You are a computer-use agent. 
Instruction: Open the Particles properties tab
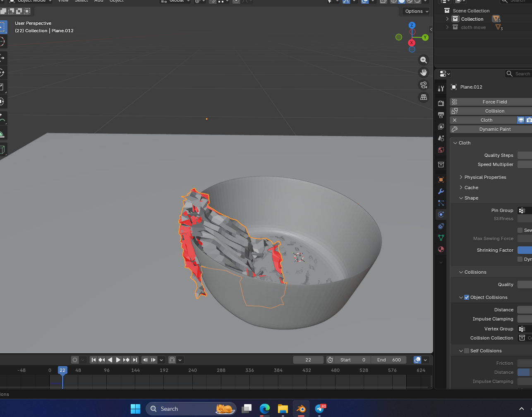coord(441,203)
